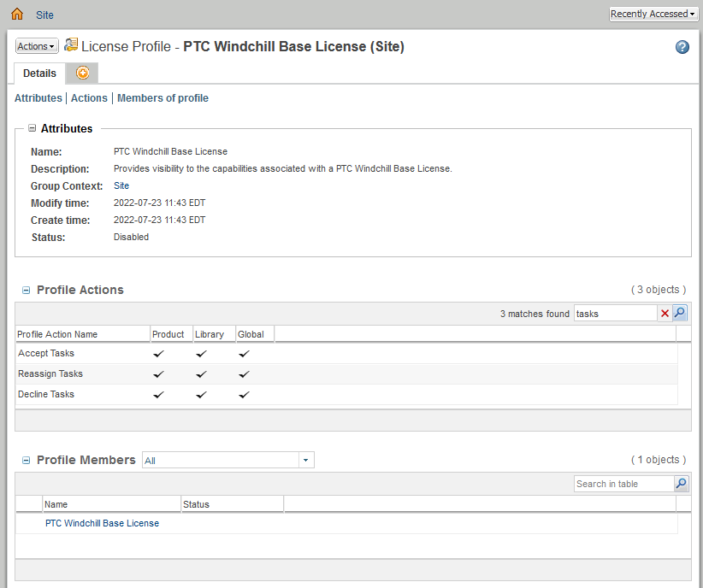The height and width of the screenshot is (588, 703).
Task: Click the tasks search field in Profile Actions
Action: pyautogui.click(x=615, y=314)
